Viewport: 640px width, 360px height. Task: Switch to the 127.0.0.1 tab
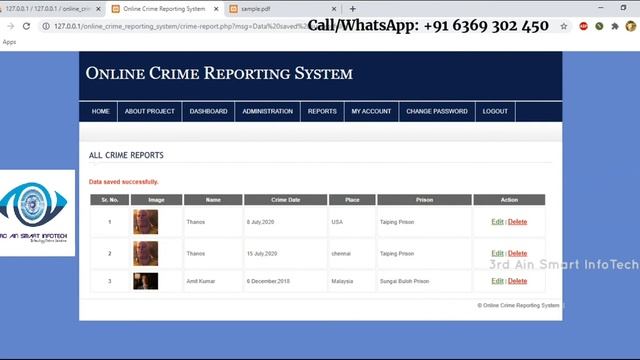coord(48,9)
